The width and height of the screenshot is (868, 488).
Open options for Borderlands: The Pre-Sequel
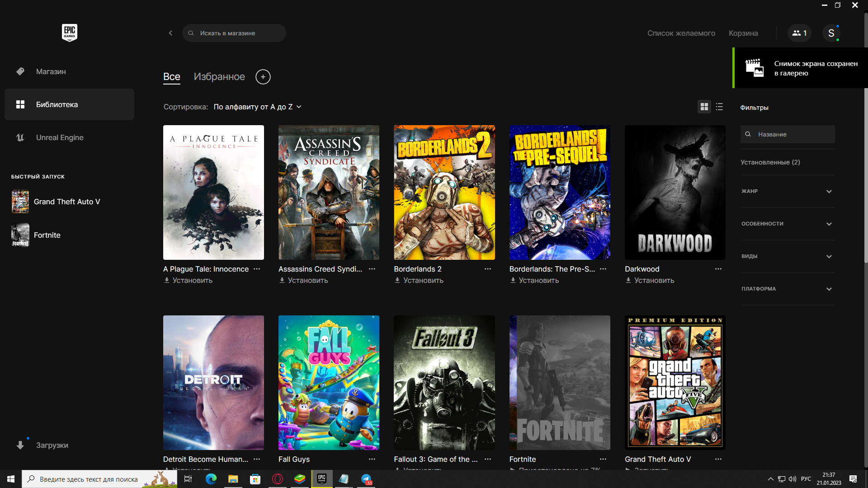[603, 269]
